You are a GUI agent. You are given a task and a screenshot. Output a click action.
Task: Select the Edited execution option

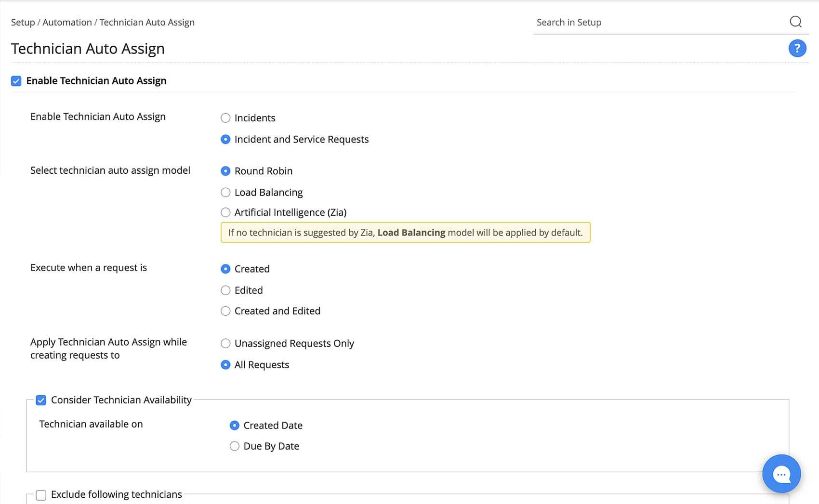[x=225, y=290]
